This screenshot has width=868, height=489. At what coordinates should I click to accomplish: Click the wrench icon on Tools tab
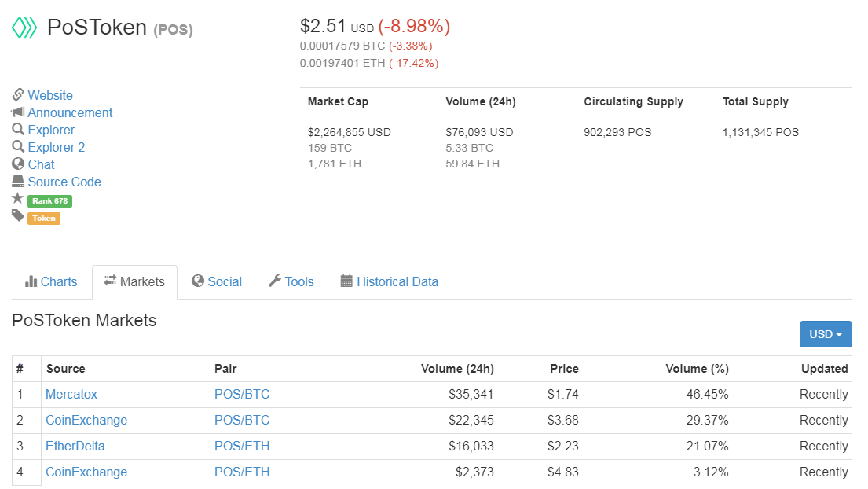(x=275, y=281)
